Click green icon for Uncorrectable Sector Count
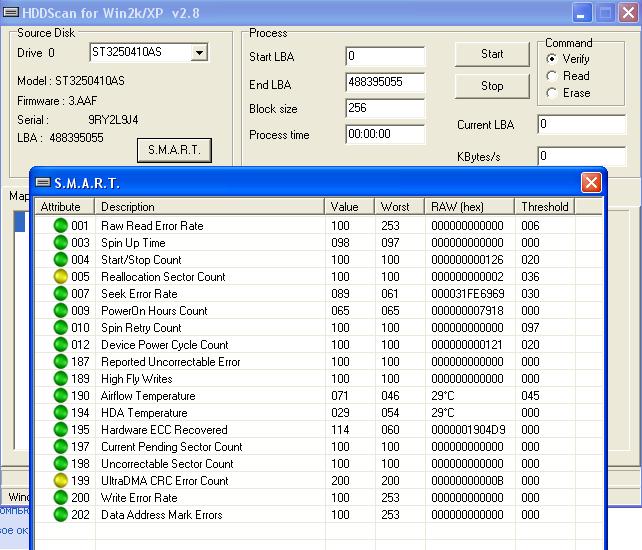The width and height of the screenshot is (642, 550). tap(61, 464)
